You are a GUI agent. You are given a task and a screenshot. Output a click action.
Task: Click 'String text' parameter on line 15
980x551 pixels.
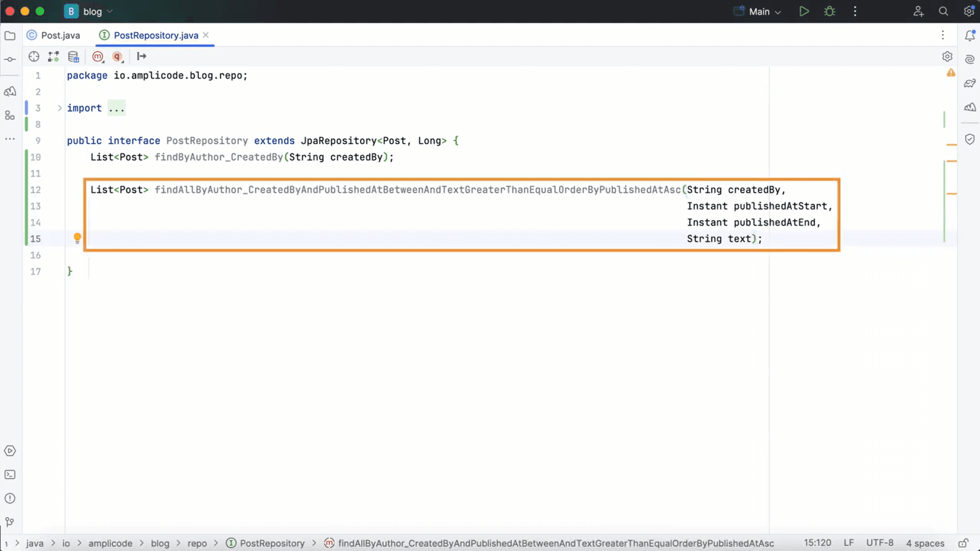click(x=719, y=239)
